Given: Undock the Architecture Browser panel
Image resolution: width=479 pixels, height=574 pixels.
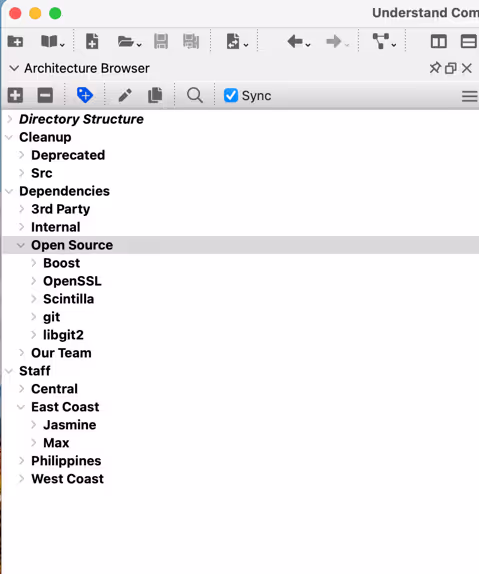Looking at the screenshot, I should click(x=451, y=68).
